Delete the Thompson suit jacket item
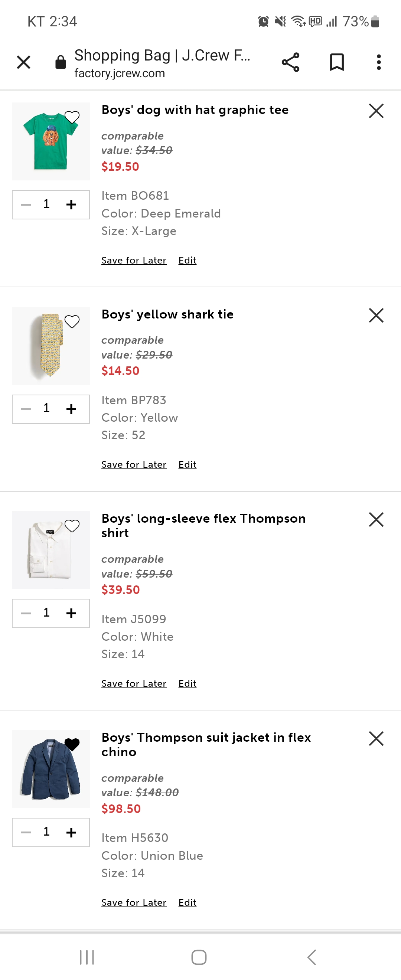401x980 pixels. 376,738
